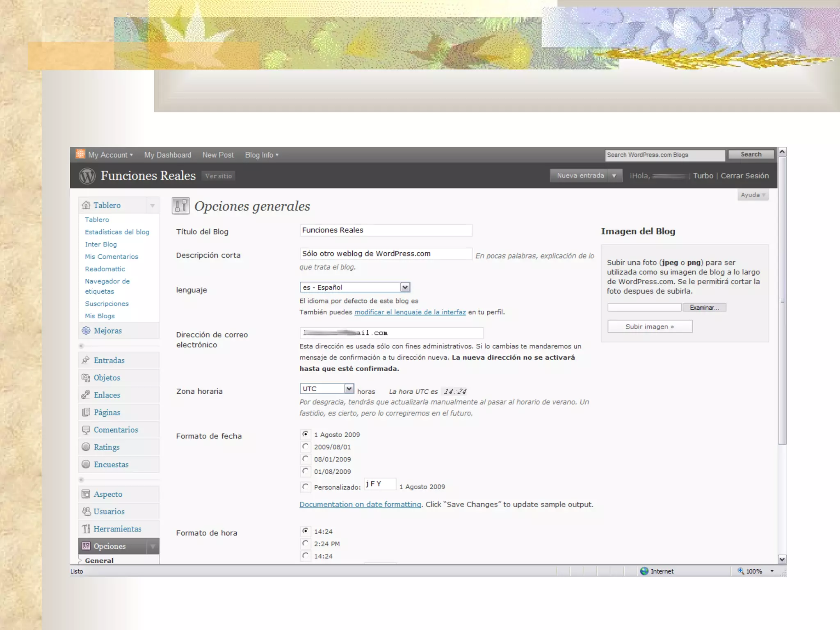Click the Tablero home icon in sidebar
Screen dimensions: 840x630
point(86,205)
